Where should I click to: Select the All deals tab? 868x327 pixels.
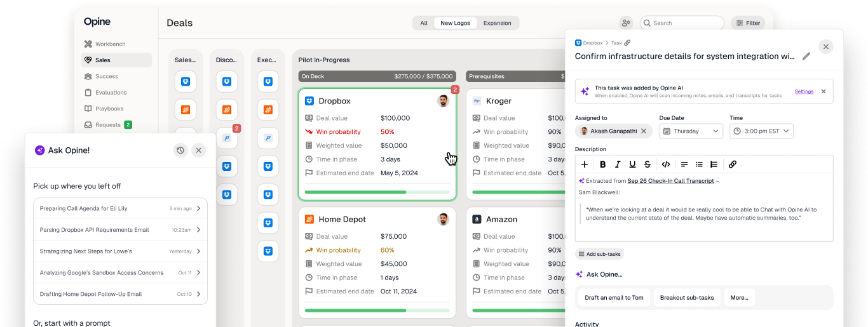(x=424, y=23)
